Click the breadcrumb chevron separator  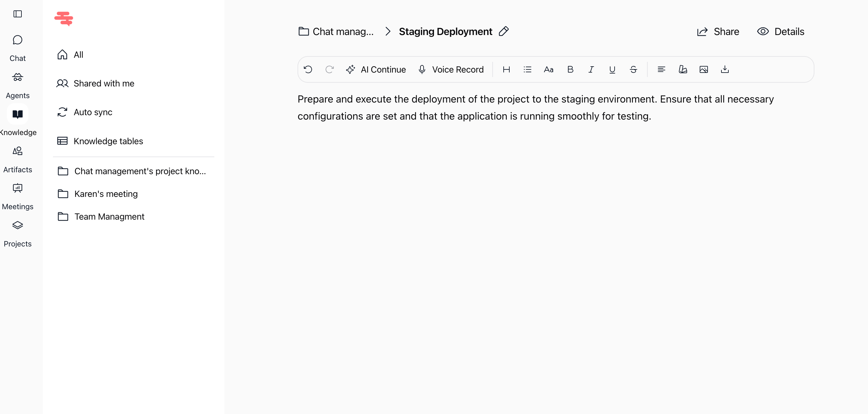tap(388, 31)
